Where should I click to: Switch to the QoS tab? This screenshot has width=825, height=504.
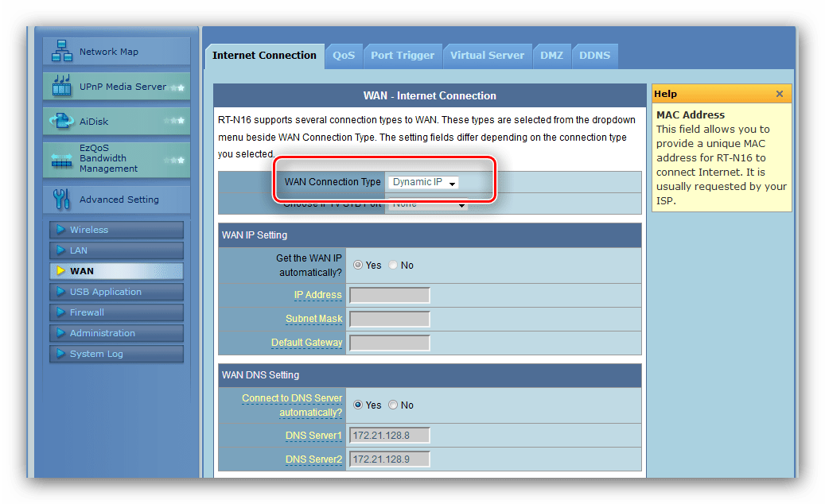(344, 56)
